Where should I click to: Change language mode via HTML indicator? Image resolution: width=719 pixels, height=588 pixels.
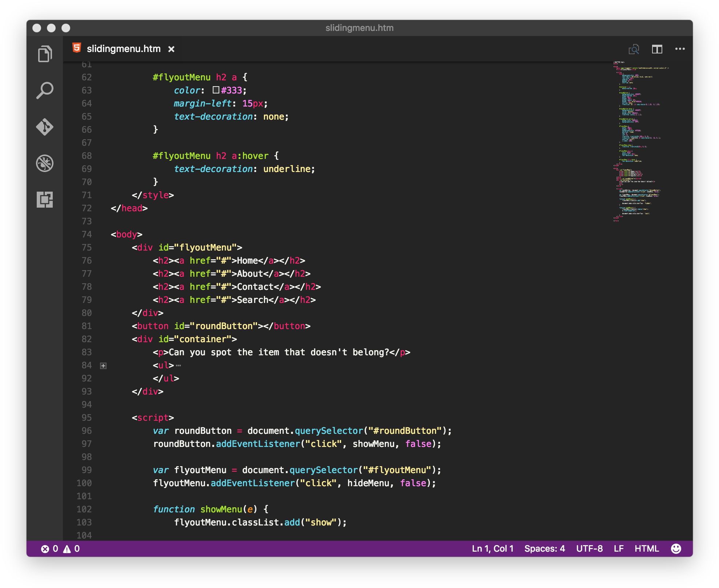click(x=647, y=549)
